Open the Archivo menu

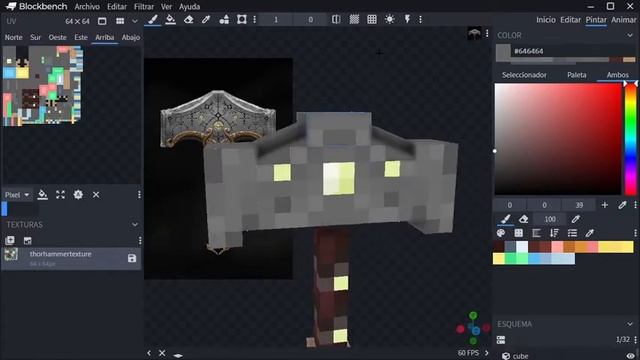click(87, 7)
